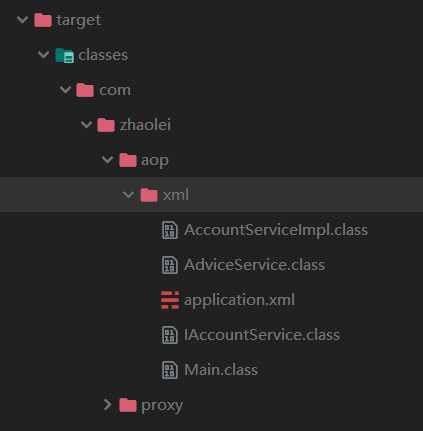
Task: Click the AccountServiceImpl.class binary file icon
Action: (x=170, y=230)
